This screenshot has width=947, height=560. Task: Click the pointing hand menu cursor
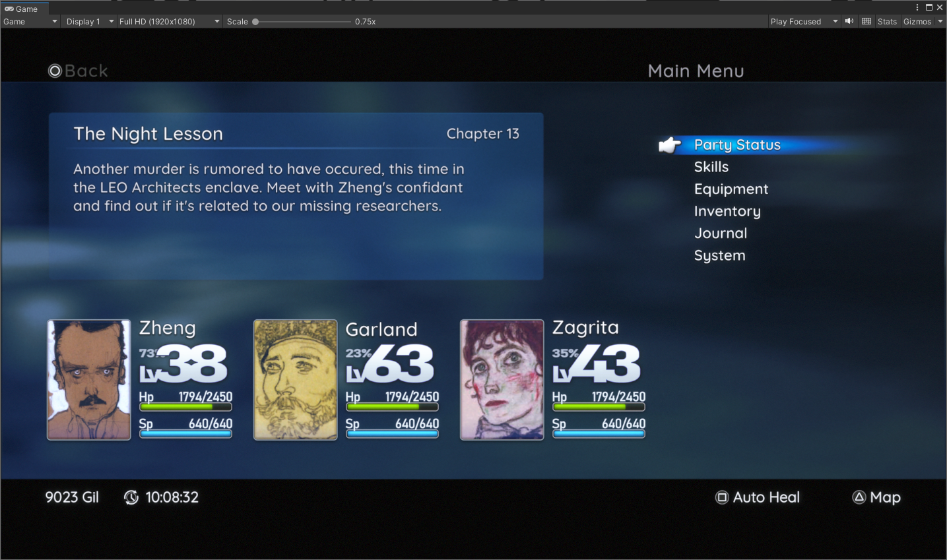pyautogui.click(x=670, y=144)
